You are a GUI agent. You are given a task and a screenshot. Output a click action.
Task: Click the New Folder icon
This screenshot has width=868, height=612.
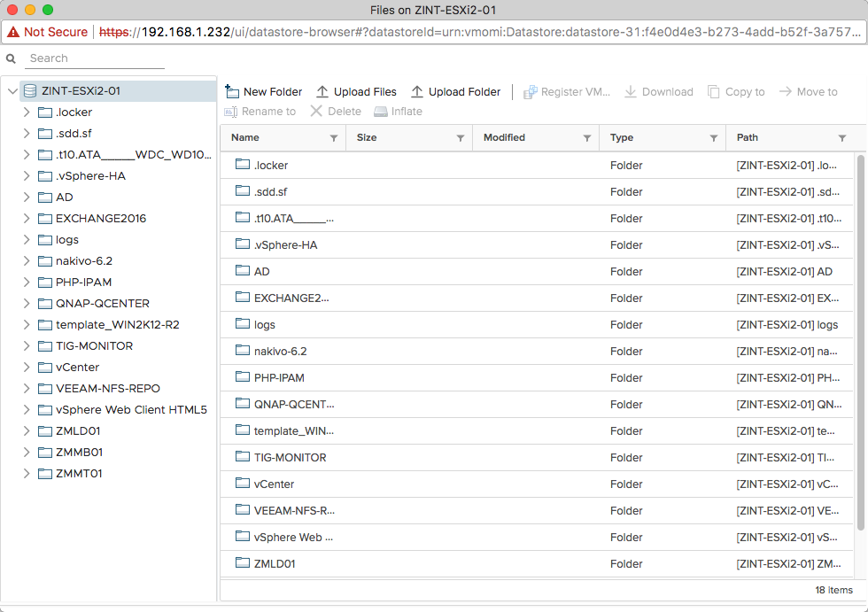[x=232, y=91]
